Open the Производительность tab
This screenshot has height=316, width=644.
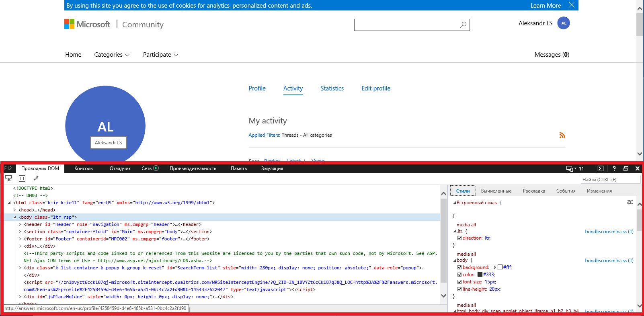click(193, 168)
